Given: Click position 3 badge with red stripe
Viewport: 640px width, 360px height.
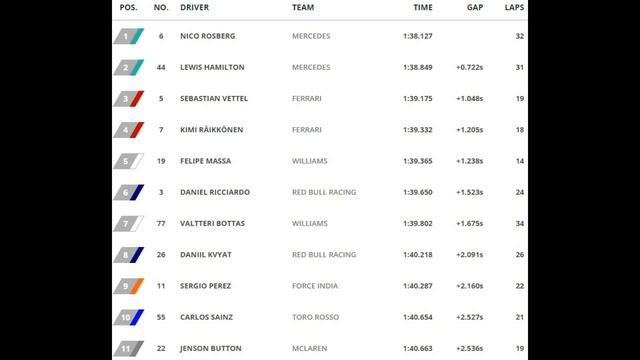Looking at the screenshot, I should (129, 99).
